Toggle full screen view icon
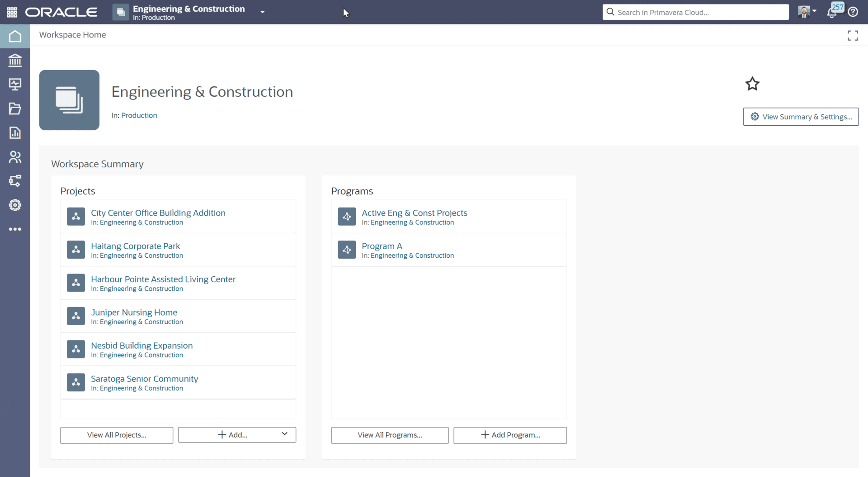This screenshot has width=868, height=477. [x=853, y=36]
